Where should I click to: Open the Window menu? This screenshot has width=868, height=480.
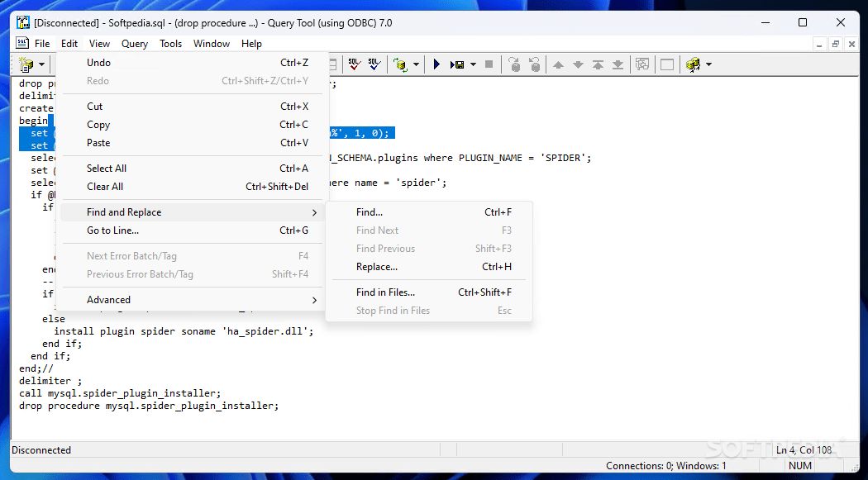click(212, 44)
